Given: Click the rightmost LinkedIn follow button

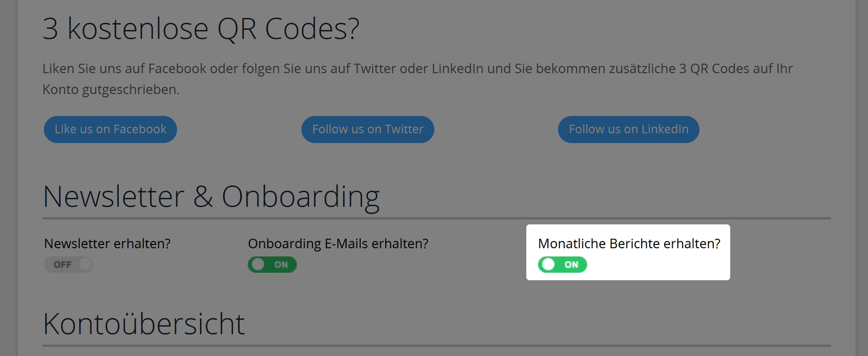Looking at the screenshot, I should [628, 129].
